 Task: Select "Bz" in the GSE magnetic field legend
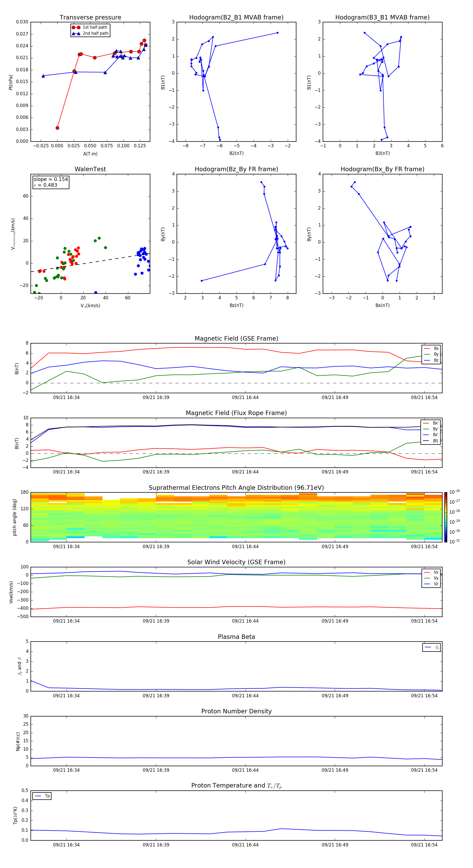431,360
